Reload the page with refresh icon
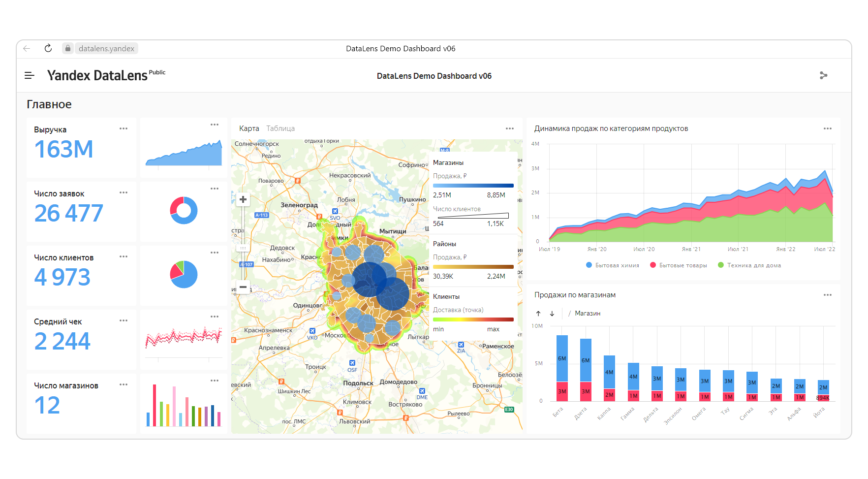The image size is (868, 479). [x=48, y=48]
